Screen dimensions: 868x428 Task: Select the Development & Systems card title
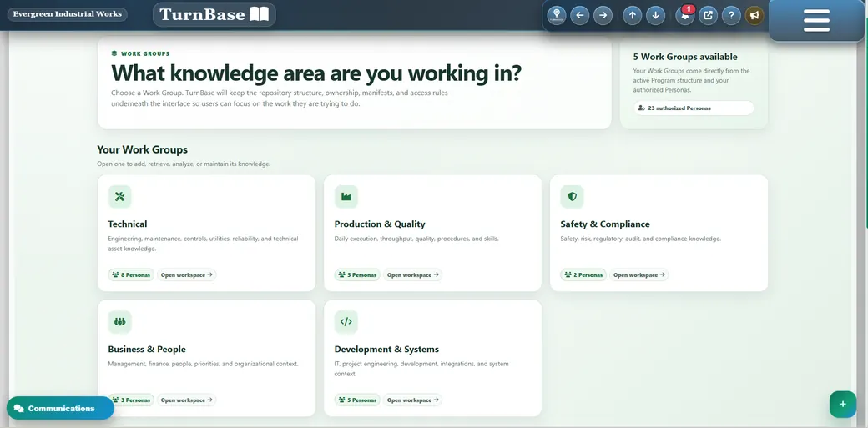(386, 350)
